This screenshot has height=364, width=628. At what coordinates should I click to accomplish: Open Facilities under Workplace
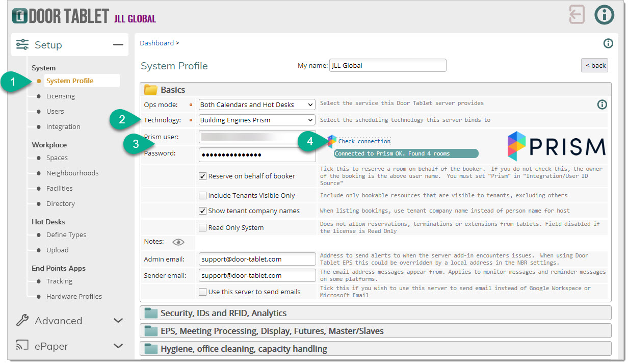(60, 189)
